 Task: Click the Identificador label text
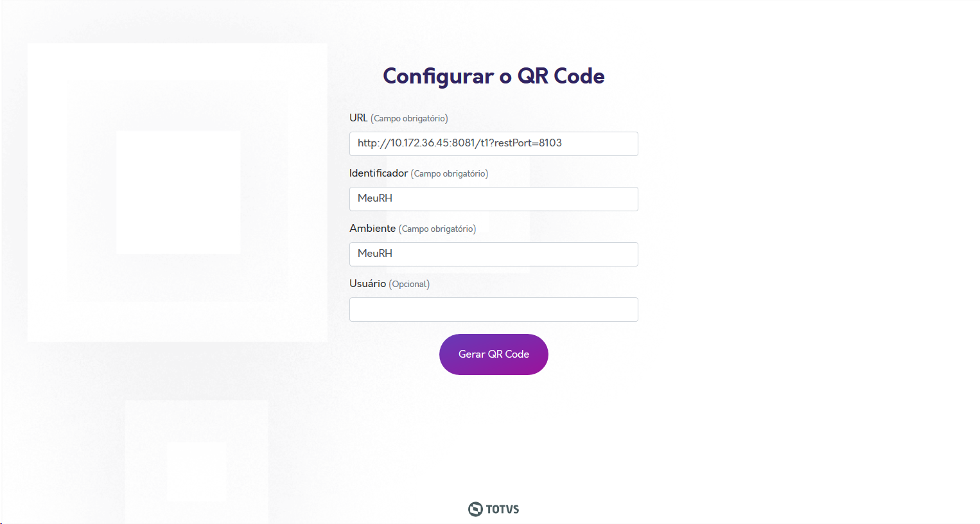[378, 173]
